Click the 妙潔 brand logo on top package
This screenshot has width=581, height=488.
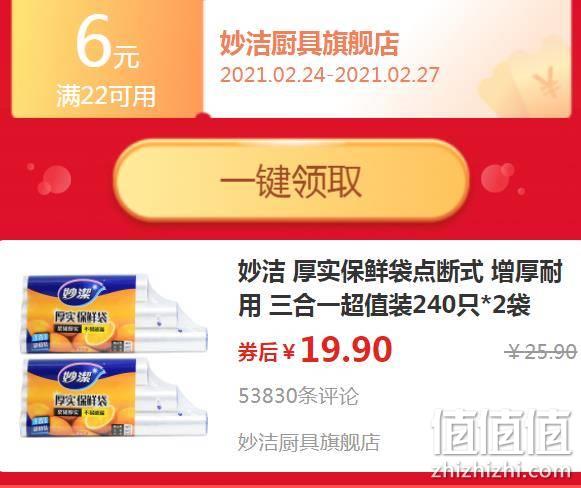(x=77, y=293)
